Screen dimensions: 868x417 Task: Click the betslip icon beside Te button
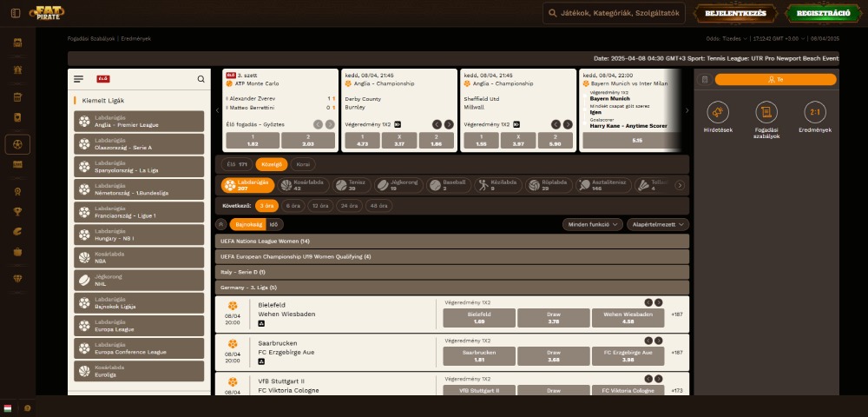tap(705, 79)
